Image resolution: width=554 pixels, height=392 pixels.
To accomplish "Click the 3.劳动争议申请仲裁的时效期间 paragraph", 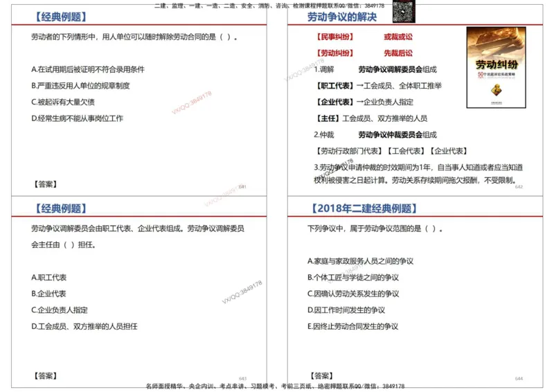I will click(x=418, y=174).
